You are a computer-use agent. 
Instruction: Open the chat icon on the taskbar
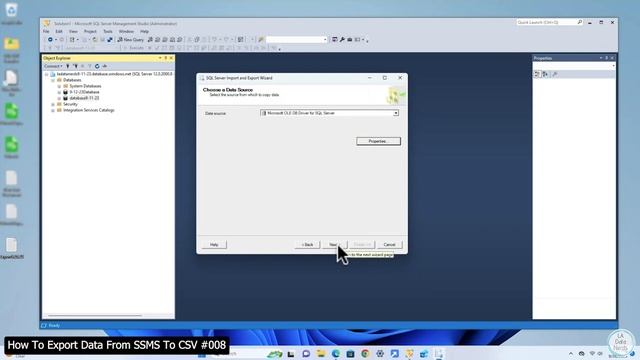[306, 353]
